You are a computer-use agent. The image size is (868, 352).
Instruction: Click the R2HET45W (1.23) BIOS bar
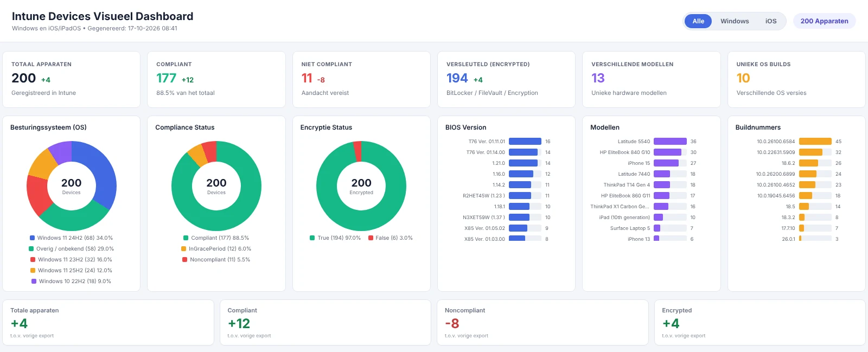pyautogui.click(x=520, y=196)
